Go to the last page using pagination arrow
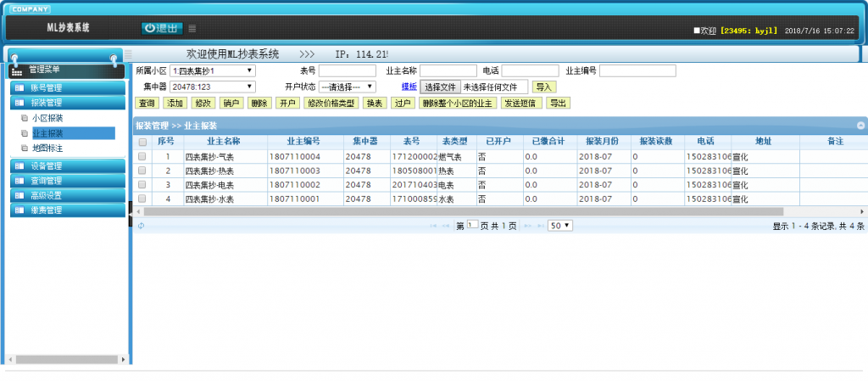 539,226
